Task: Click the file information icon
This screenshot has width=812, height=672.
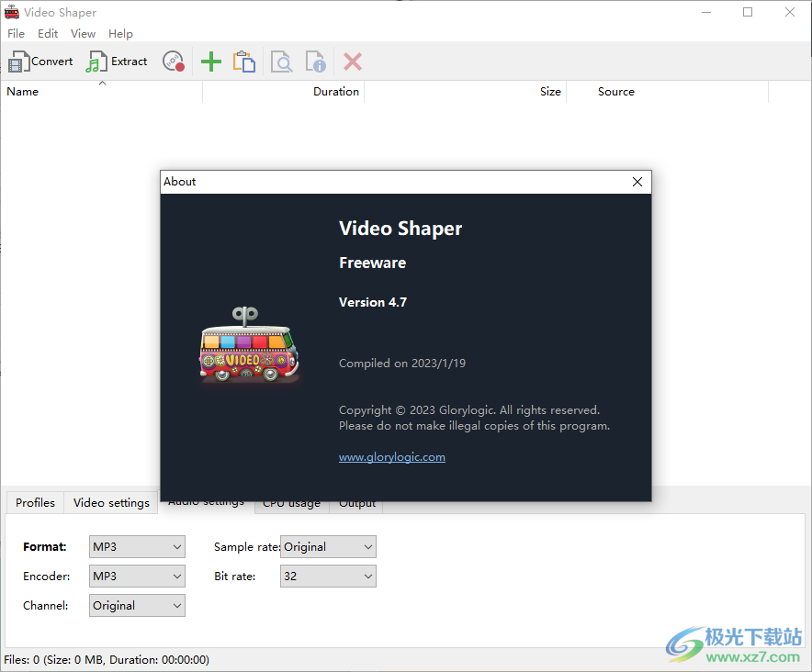Action: 315,62
